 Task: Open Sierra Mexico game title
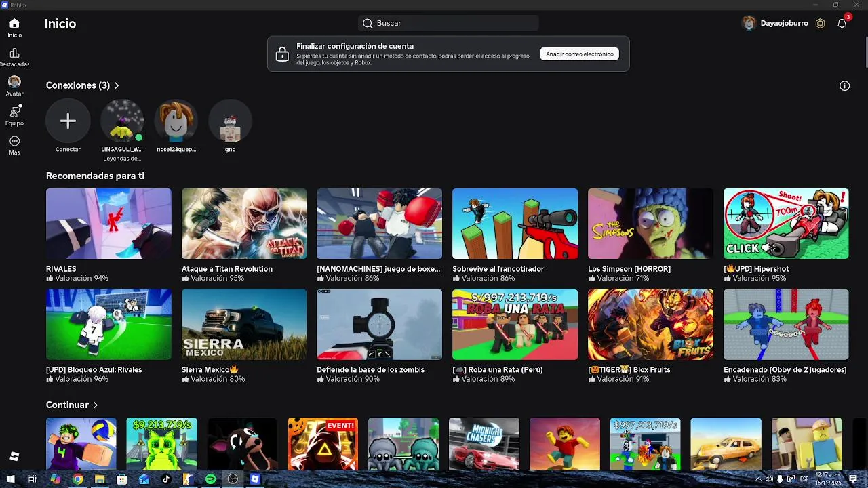click(210, 370)
